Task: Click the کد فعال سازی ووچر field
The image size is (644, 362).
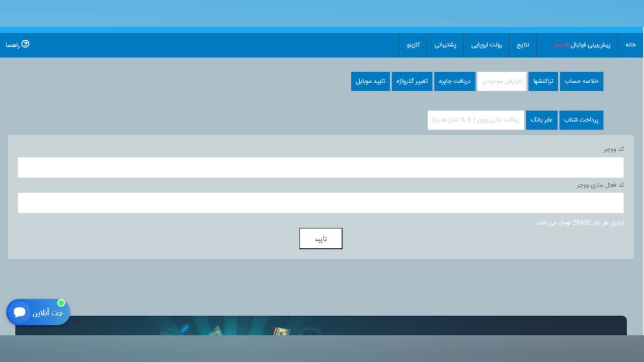Action: [x=320, y=203]
